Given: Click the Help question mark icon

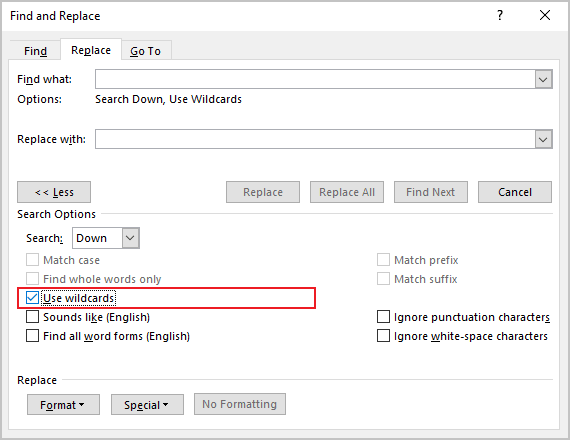Looking at the screenshot, I should 500,16.
